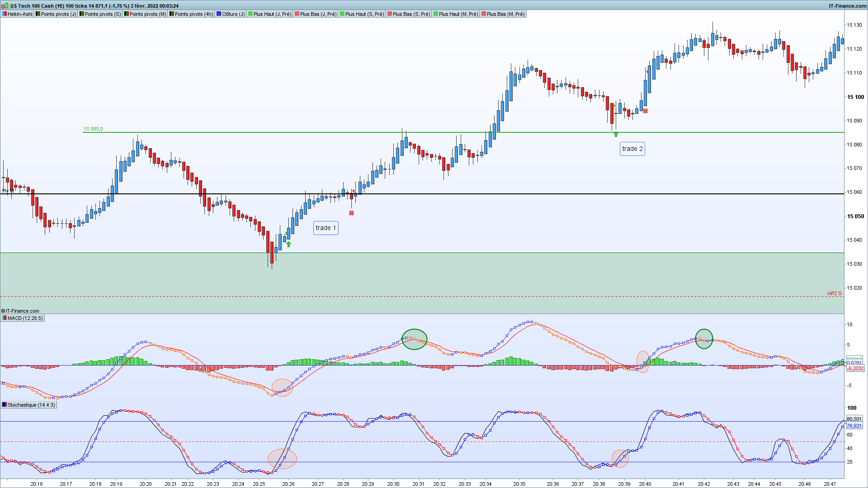868x488 pixels.
Task: Click the 15 085,0 green horizontal line label
Action: pyautogui.click(x=93, y=129)
